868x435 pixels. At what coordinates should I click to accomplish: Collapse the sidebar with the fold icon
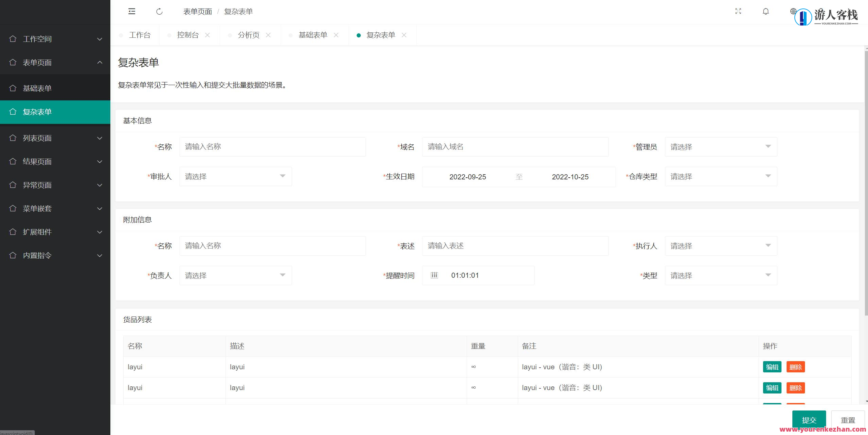[132, 11]
